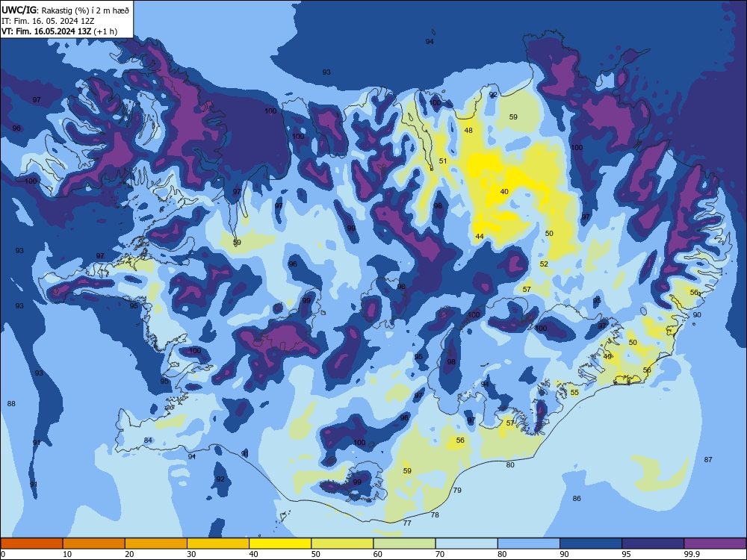747x560 pixels.
Task: Click the title 'UWC/IG: Rakastig (%) í 2 m hæð'
Action: (x=65, y=10)
